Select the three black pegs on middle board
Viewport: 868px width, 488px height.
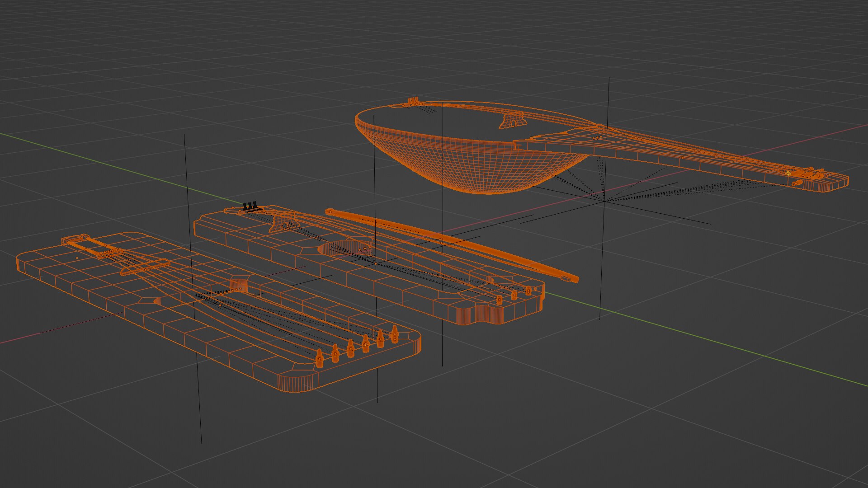click(250, 206)
